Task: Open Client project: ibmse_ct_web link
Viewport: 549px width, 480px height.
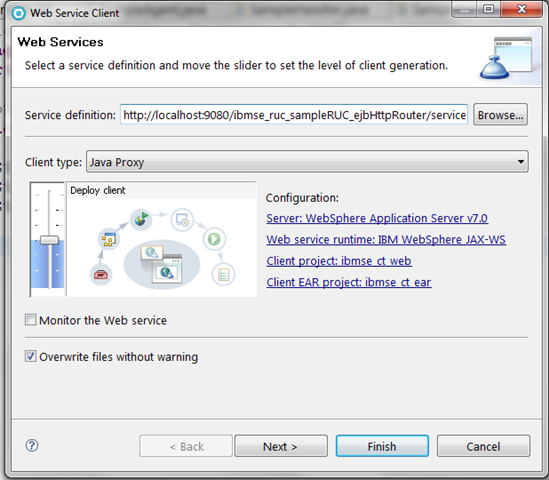Action: pos(339,261)
